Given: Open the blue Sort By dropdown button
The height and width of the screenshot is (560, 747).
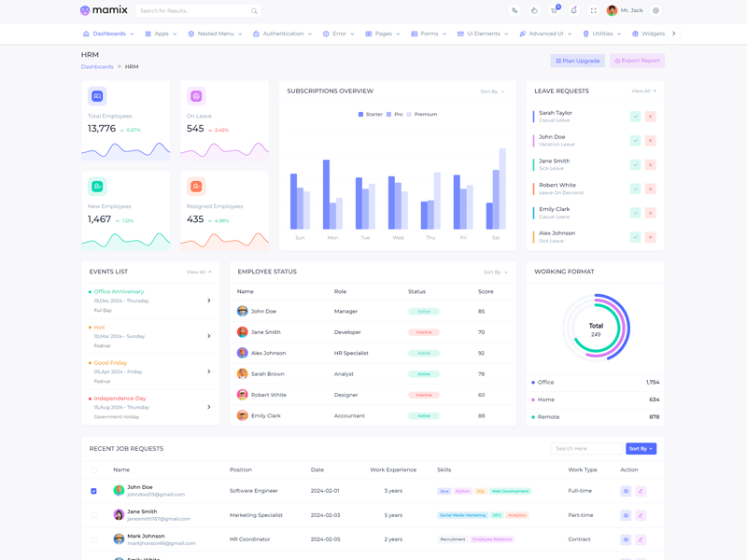Looking at the screenshot, I should tap(641, 449).
